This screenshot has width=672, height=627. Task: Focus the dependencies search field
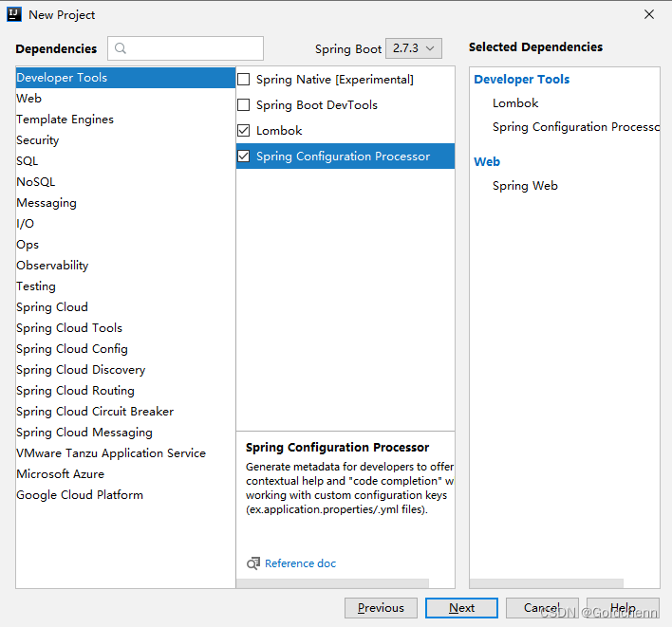(x=186, y=48)
